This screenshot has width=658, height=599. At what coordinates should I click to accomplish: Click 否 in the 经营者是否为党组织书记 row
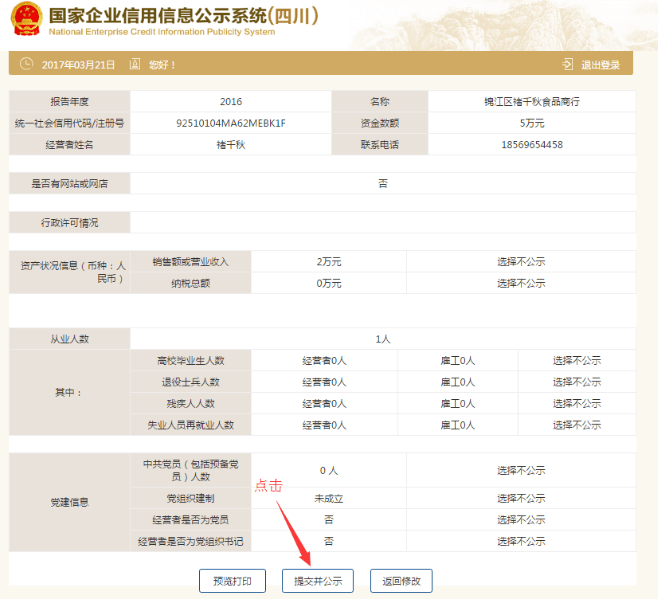pos(329,541)
